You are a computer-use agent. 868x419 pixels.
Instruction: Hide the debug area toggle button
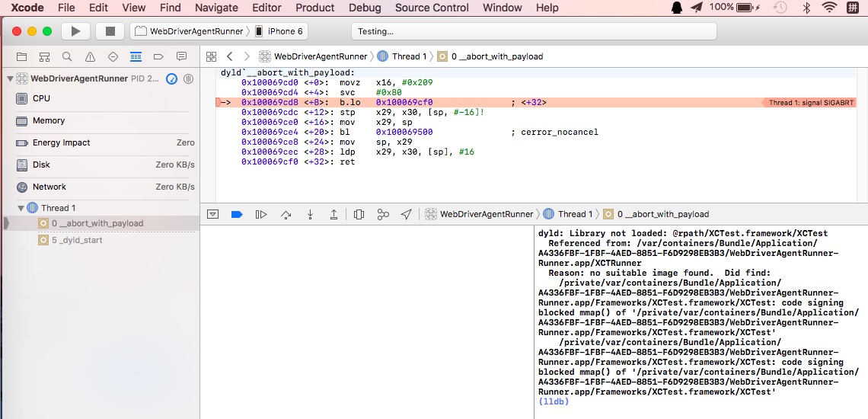[x=213, y=214]
